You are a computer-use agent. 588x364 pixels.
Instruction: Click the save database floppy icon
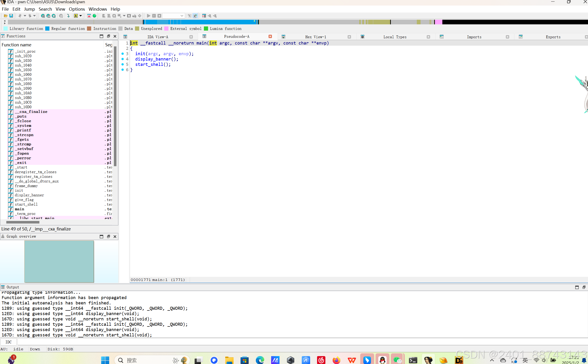(x=11, y=16)
